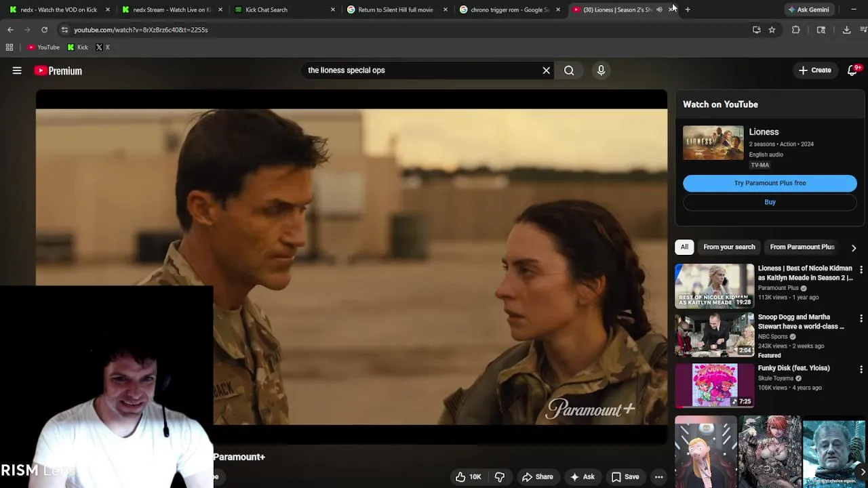Click the Paramount Plus channel name
The height and width of the screenshot is (488, 868).
(778, 288)
